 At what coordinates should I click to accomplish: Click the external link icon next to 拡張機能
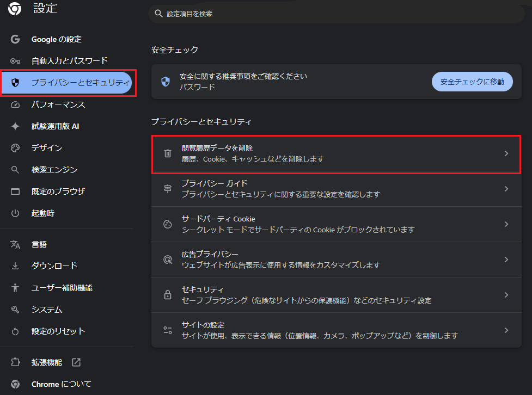click(76, 362)
